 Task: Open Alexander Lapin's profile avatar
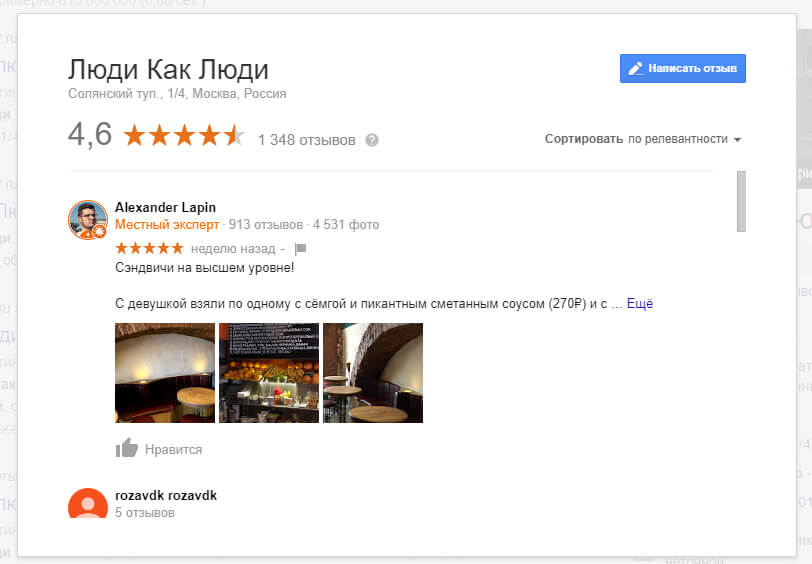pos(88,220)
